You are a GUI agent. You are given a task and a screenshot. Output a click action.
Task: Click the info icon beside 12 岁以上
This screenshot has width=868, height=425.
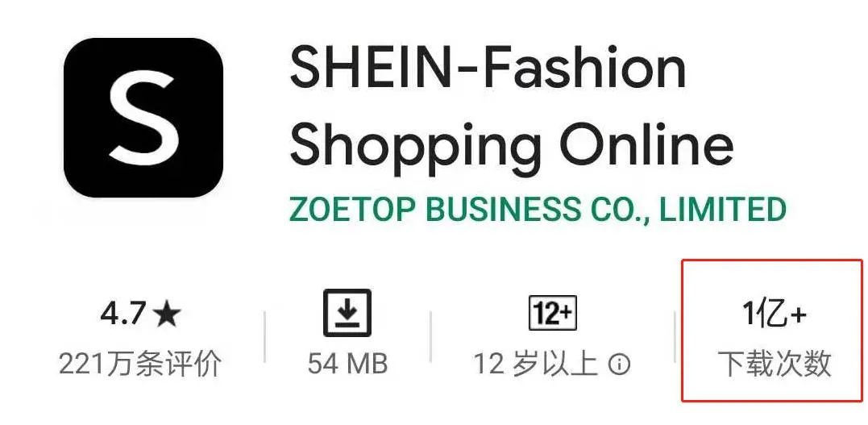pos(620,365)
